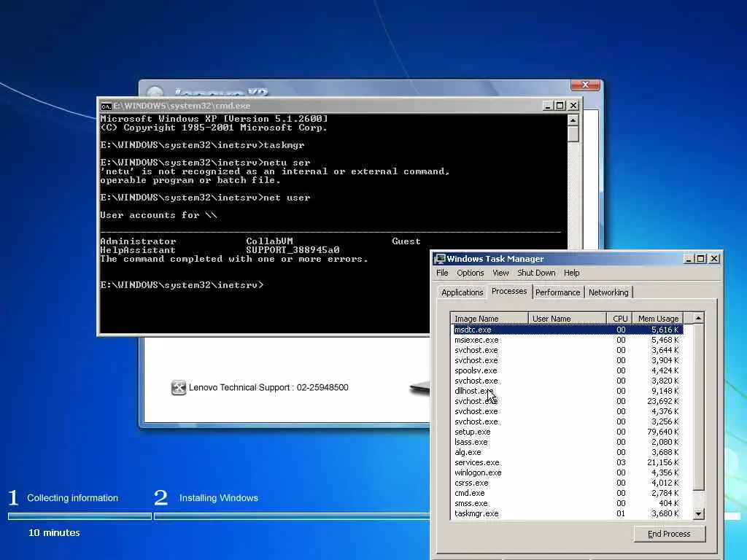The width and height of the screenshot is (747, 560).
Task: Click the 23,692 K memory value
Action: point(662,401)
